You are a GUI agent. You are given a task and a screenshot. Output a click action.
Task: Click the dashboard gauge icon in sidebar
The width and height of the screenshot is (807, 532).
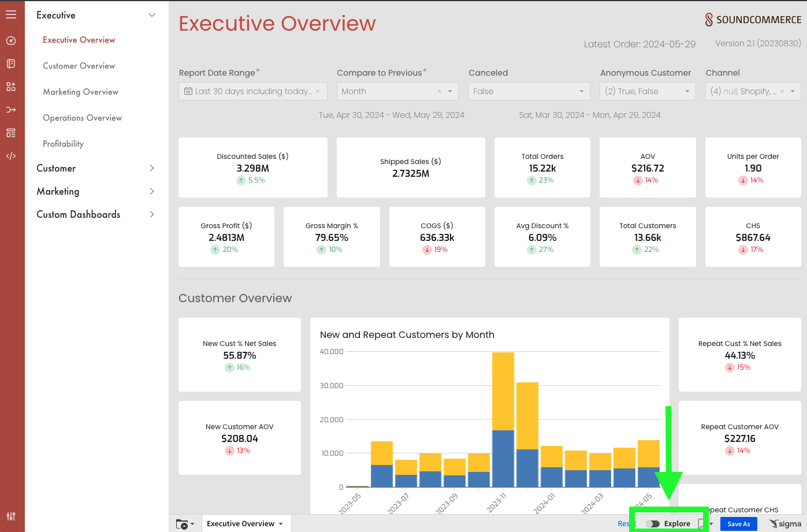pos(11,40)
